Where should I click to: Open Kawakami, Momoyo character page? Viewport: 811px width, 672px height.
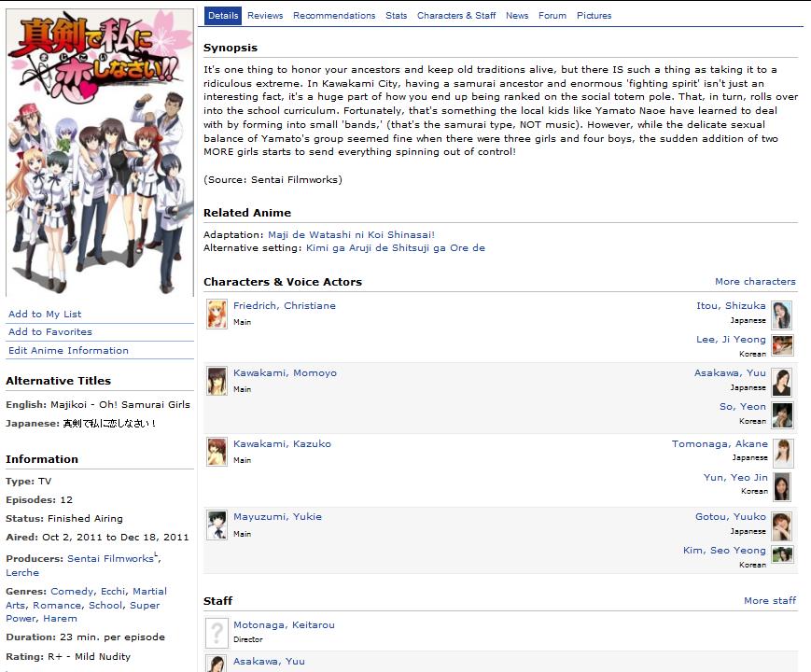[285, 373]
